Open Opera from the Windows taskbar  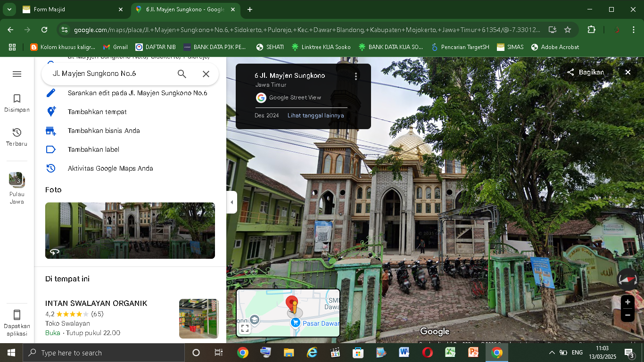pyautogui.click(x=428, y=353)
